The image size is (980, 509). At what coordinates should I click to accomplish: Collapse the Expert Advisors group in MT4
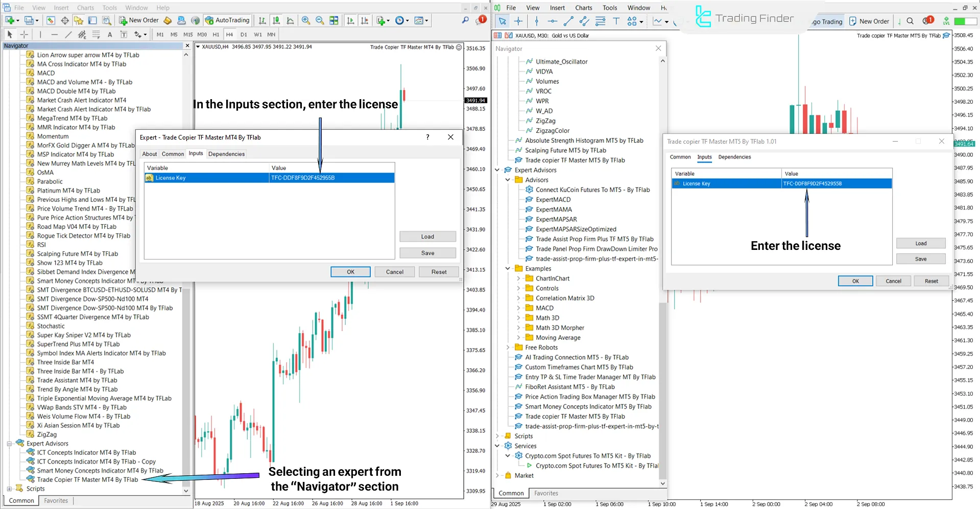coord(10,443)
